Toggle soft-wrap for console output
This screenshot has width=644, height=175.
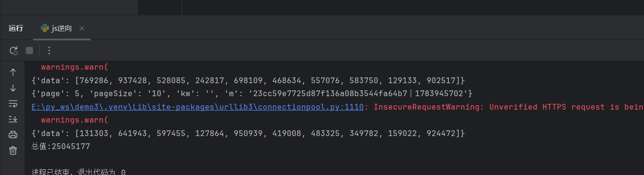[13, 104]
